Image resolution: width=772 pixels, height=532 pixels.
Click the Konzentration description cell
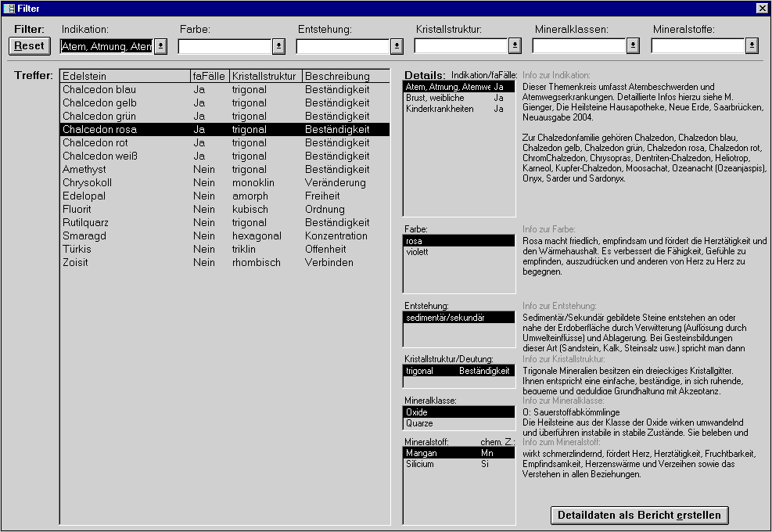coord(336,236)
